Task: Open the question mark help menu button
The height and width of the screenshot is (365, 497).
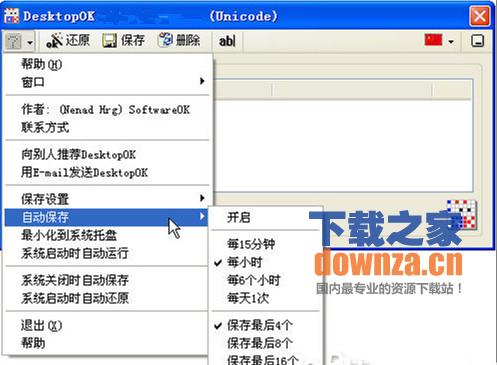Action: 14,42
